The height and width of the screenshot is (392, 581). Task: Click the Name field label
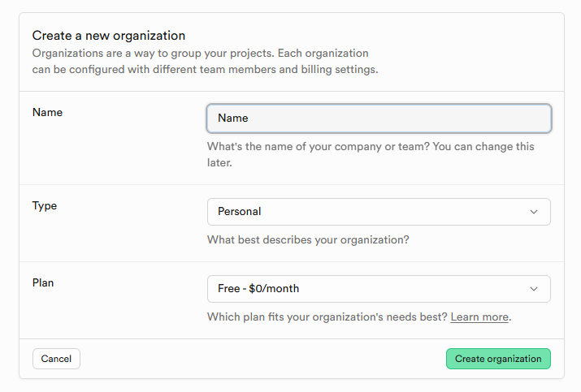click(x=47, y=112)
